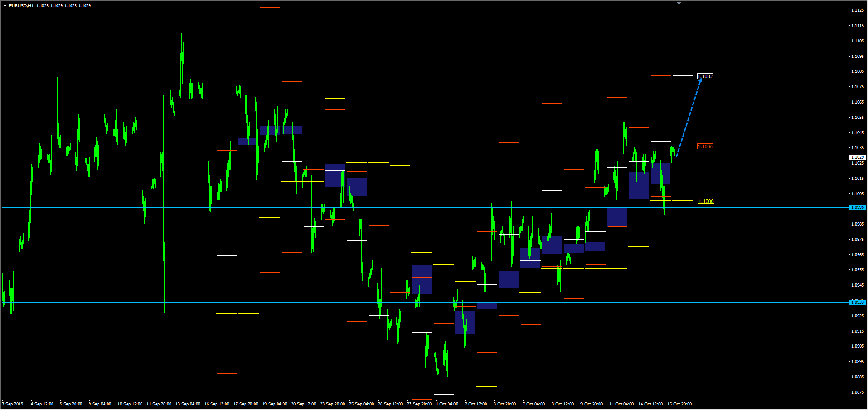Image resolution: width=868 pixels, height=410 pixels.
Task: Click the '25 Sep 04:00' time axis label
Action: 361,404
